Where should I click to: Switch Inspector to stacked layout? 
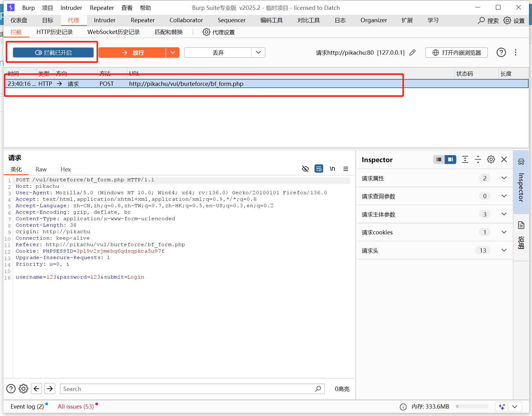click(x=439, y=159)
